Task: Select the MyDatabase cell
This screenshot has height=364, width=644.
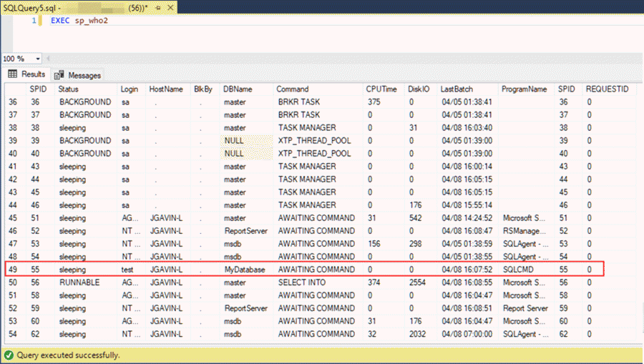Action: point(246,270)
